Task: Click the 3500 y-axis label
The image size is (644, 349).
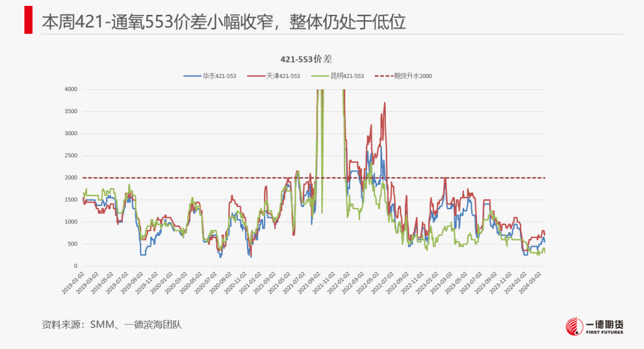Action: (x=71, y=111)
